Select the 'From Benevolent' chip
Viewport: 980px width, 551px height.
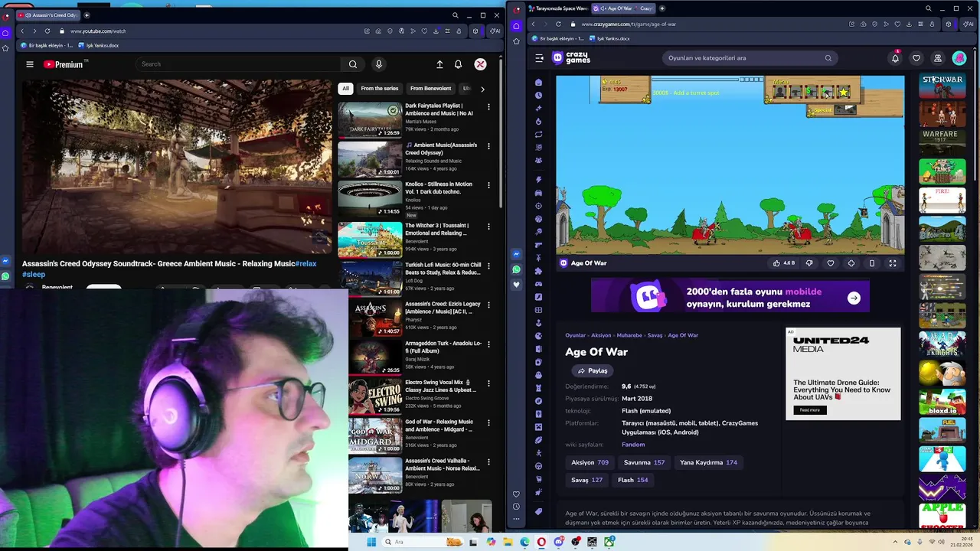tap(430, 88)
